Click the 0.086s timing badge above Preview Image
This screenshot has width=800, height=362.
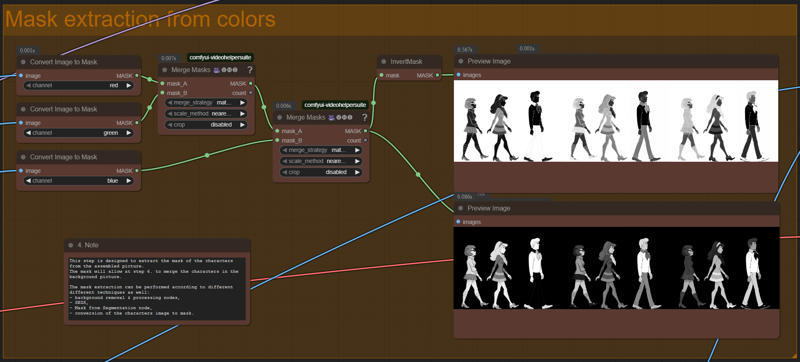(465, 197)
